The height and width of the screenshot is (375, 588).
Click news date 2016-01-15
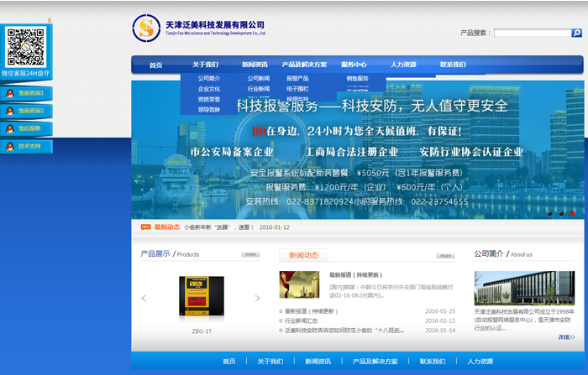[440, 320]
